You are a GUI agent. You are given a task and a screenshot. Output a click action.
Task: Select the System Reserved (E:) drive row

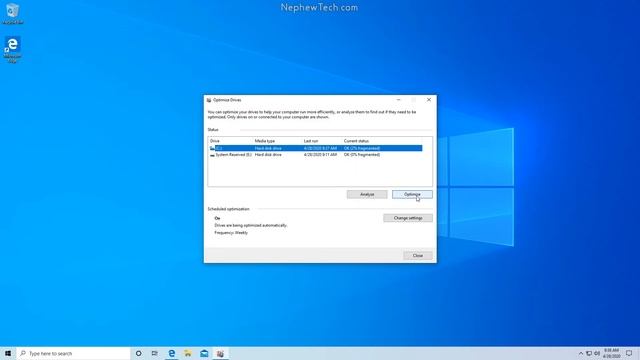coord(316,155)
